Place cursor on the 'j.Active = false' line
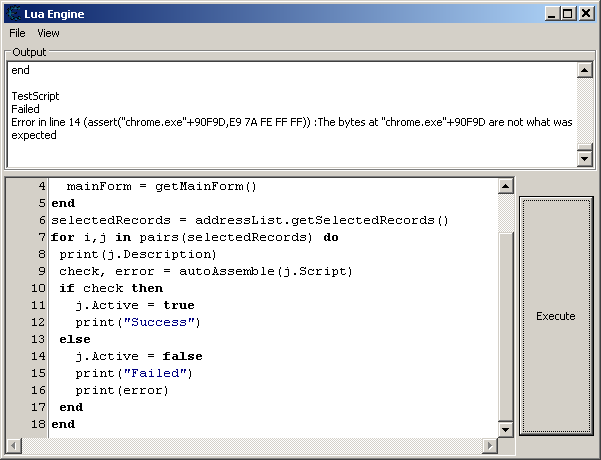601x460 pixels. 138,356
